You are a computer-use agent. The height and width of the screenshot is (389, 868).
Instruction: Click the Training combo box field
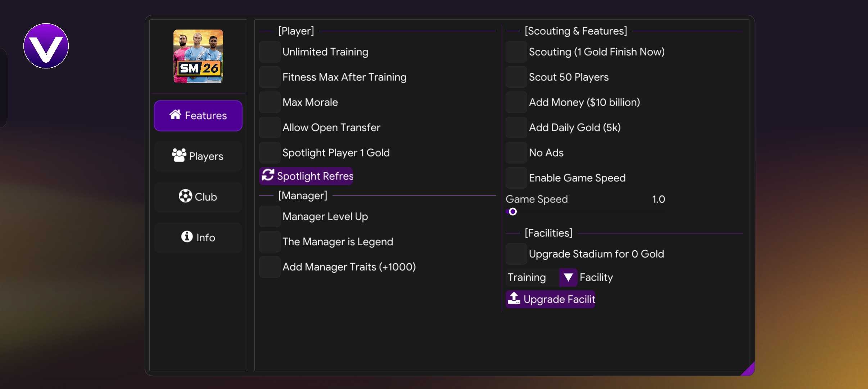(x=532, y=277)
